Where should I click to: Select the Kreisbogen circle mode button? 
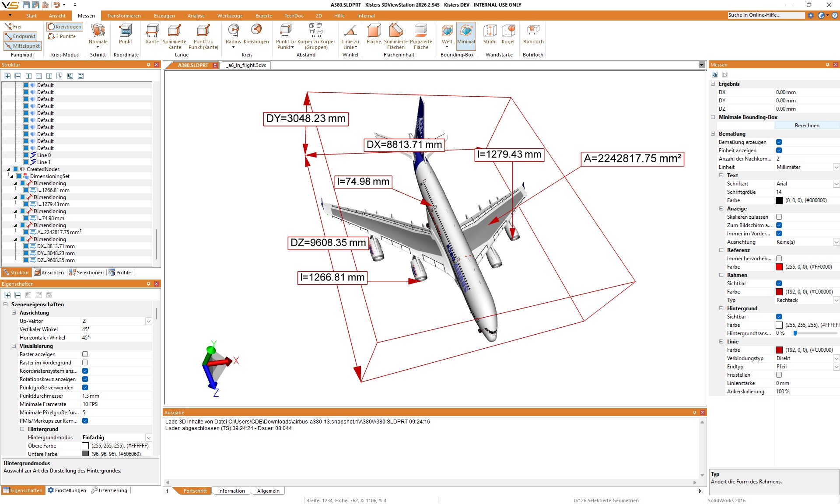(x=65, y=27)
